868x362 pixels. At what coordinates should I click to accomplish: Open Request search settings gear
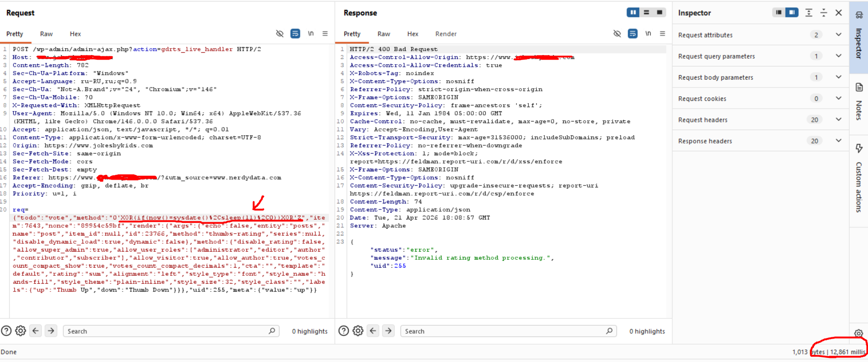point(21,331)
